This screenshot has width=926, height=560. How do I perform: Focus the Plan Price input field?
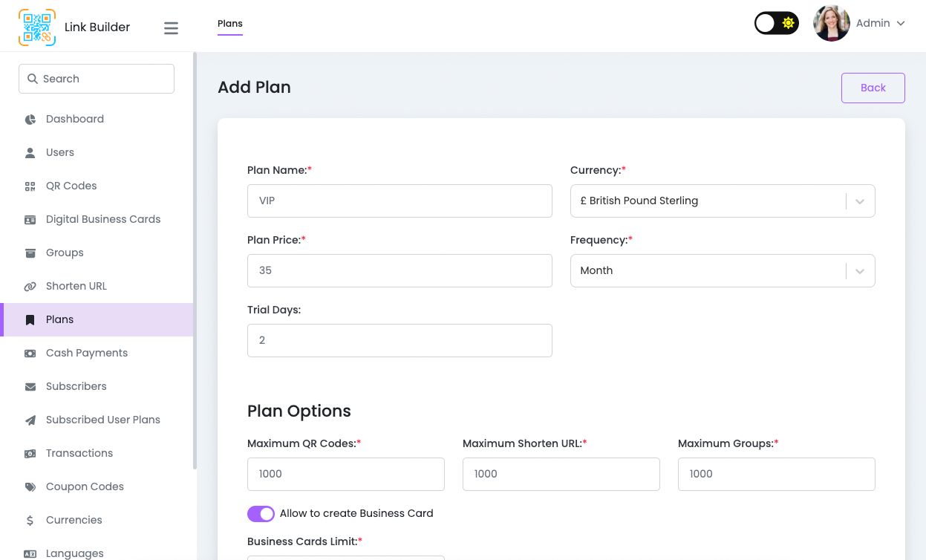click(400, 271)
